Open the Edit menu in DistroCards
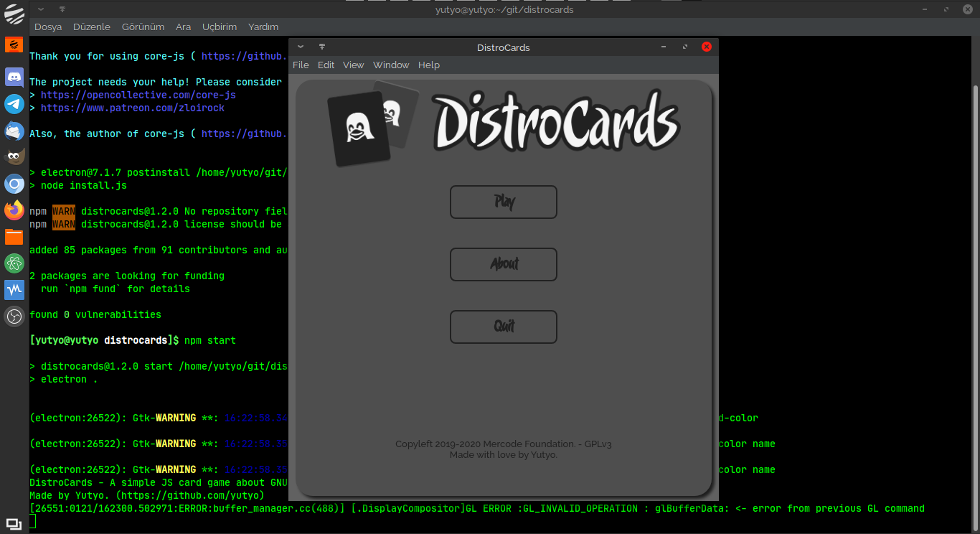This screenshot has height=534, width=980. pyautogui.click(x=326, y=65)
